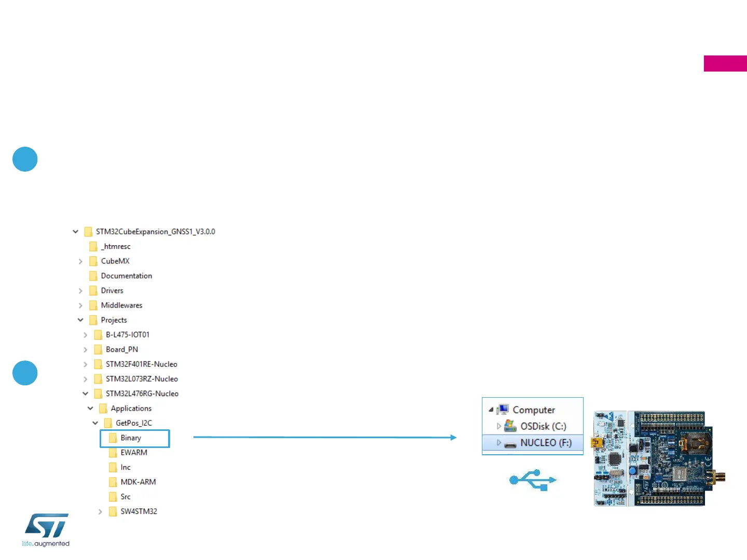Expand the CubeMX folder
747x560 pixels.
coord(80,261)
